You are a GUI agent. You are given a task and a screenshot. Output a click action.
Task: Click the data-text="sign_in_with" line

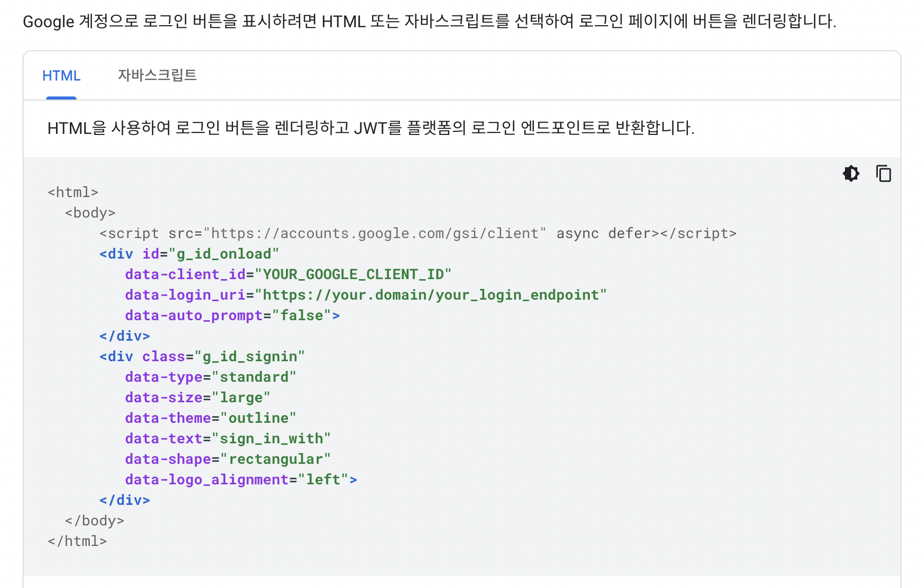point(228,439)
